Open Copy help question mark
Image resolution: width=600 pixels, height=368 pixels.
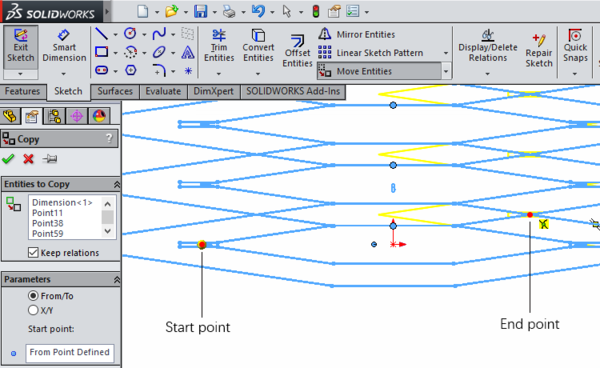[x=109, y=138]
